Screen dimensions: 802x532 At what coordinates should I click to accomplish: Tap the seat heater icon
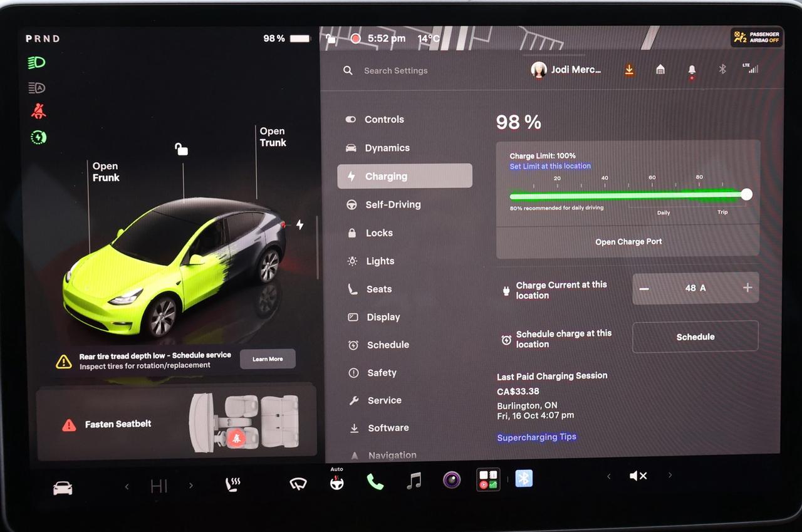click(x=233, y=484)
